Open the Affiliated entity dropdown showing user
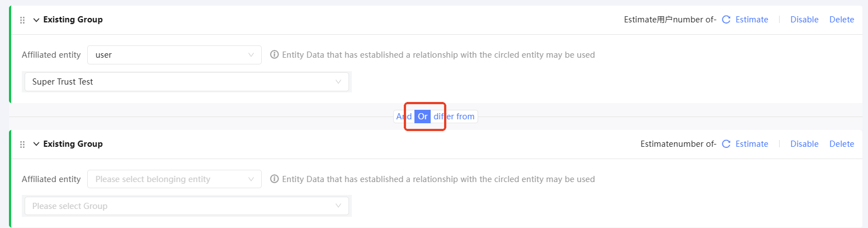The width and height of the screenshot is (868, 228). 174,55
